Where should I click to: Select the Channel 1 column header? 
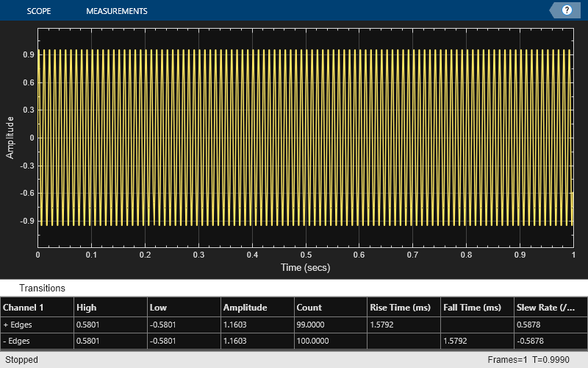[37, 308]
